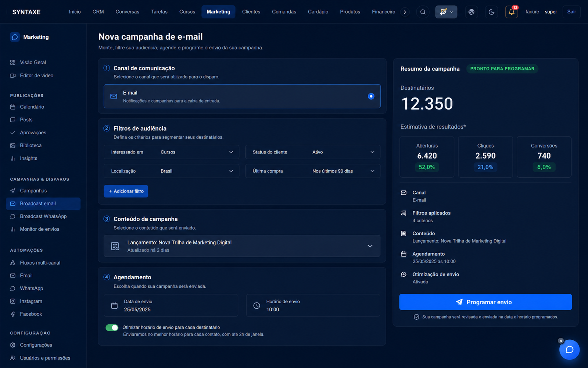Switch to Conversas tab
This screenshot has height=368, width=588.
(127, 12)
